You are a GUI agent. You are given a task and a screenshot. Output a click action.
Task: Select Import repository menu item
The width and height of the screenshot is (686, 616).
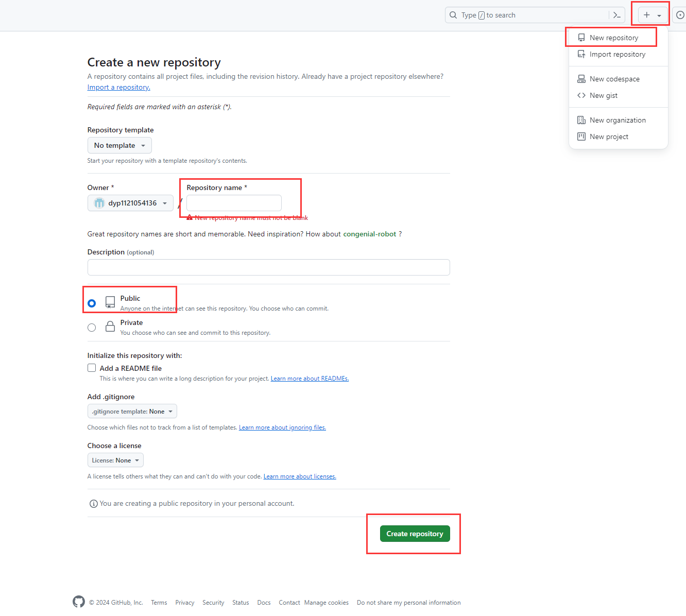point(617,54)
